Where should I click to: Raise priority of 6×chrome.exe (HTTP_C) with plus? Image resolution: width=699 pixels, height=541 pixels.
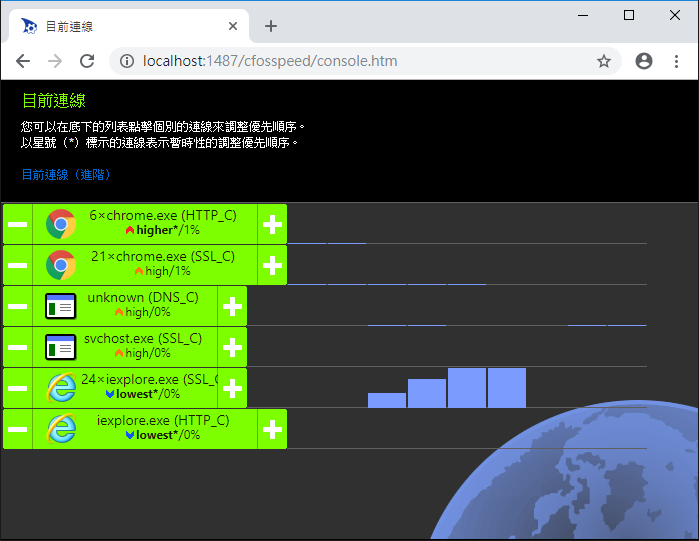272,224
